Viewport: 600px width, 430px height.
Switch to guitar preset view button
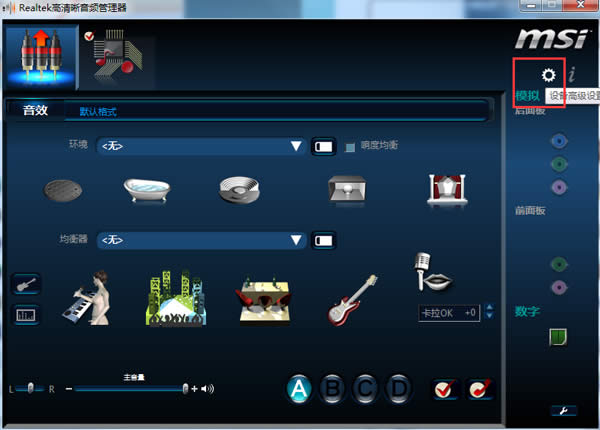click(26, 284)
